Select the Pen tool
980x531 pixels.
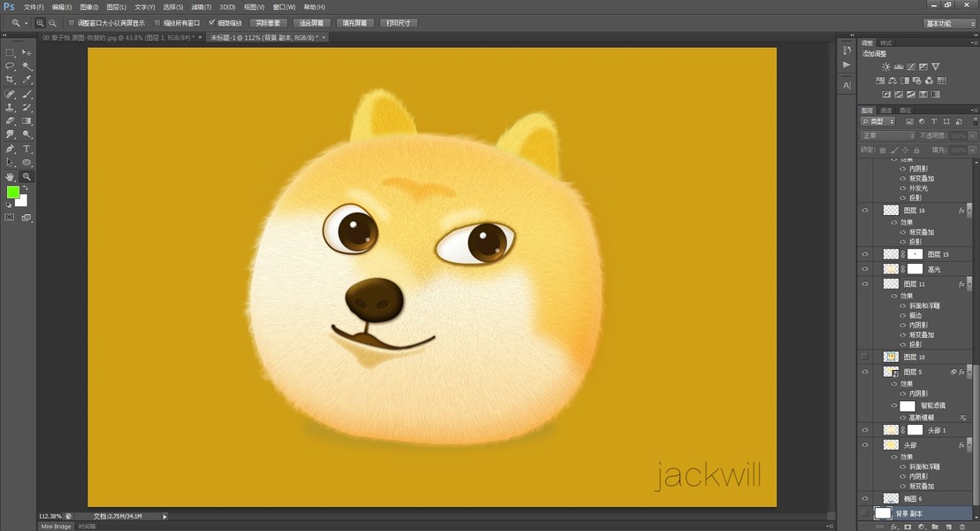(10, 149)
